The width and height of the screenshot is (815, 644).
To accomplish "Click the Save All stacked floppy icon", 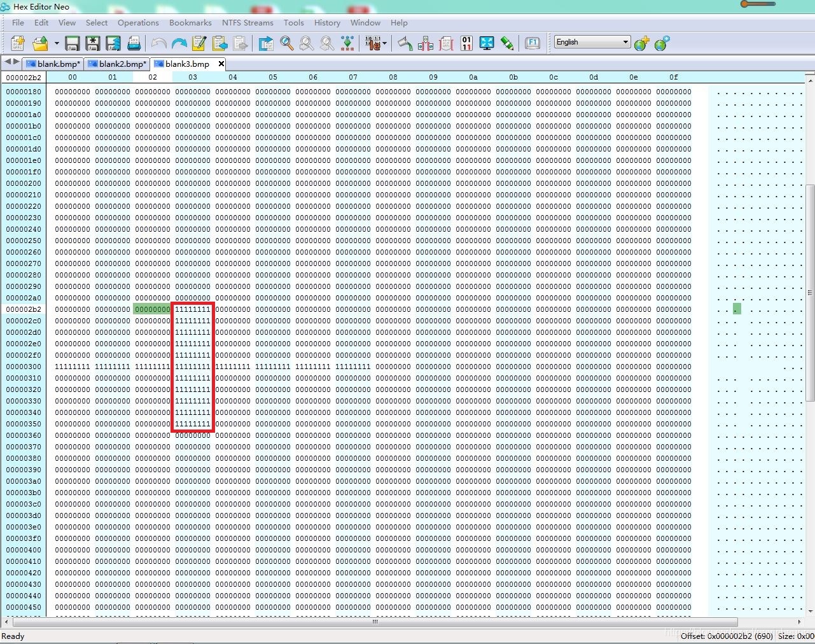I will click(113, 43).
